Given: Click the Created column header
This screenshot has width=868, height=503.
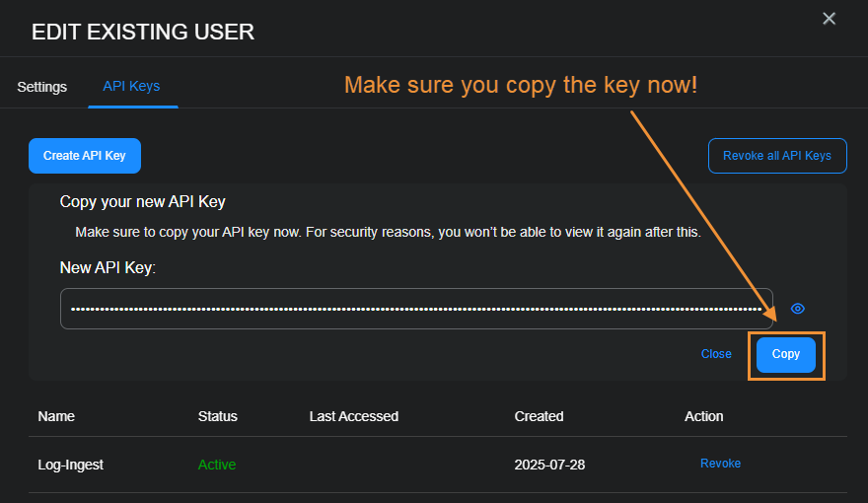Looking at the screenshot, I should pos(539,416).
